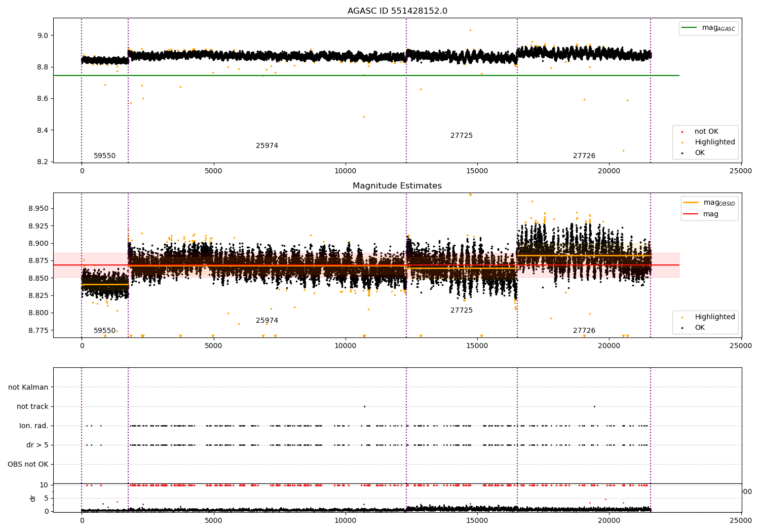Click the 'OBS not OK' axis label
Image resolution: width=760 pixels, height=532 pixels.
coord(28,464)
